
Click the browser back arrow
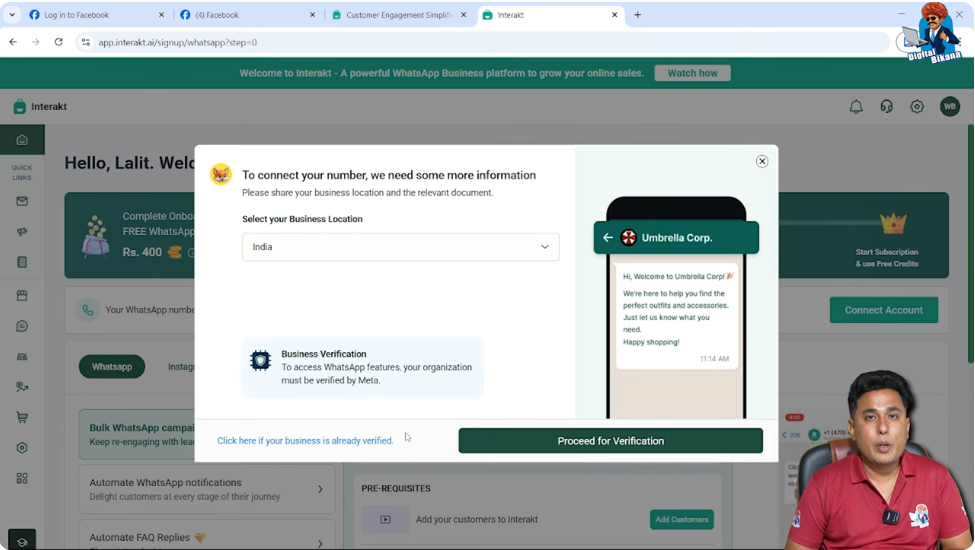point(13,42)
